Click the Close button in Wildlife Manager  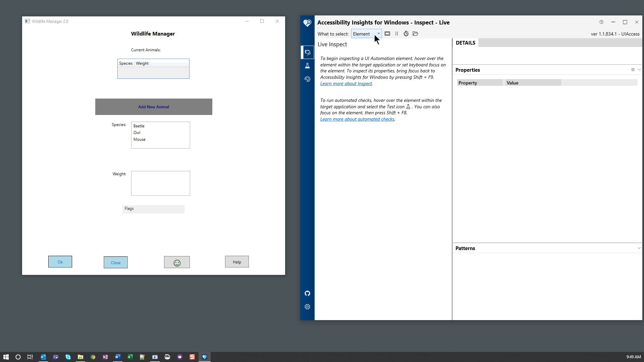(116, 262)
